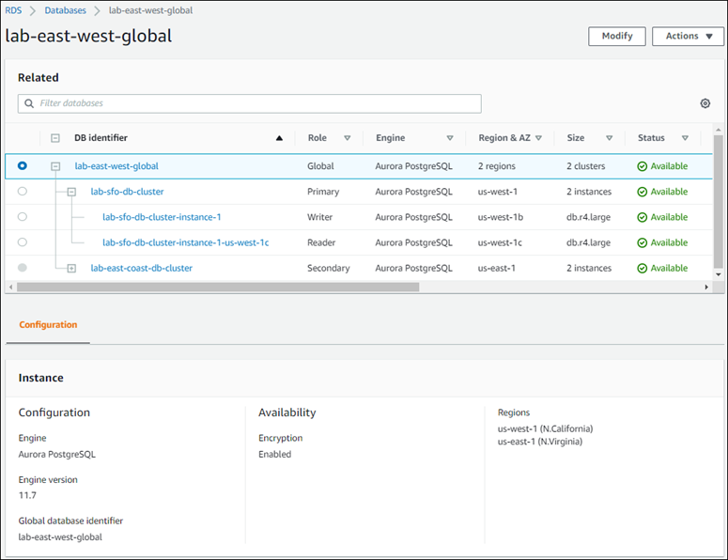728x560 pixels.
Task: Open the Actions dropdown menu
Action: pyautogui.click(x=688, y=37)
